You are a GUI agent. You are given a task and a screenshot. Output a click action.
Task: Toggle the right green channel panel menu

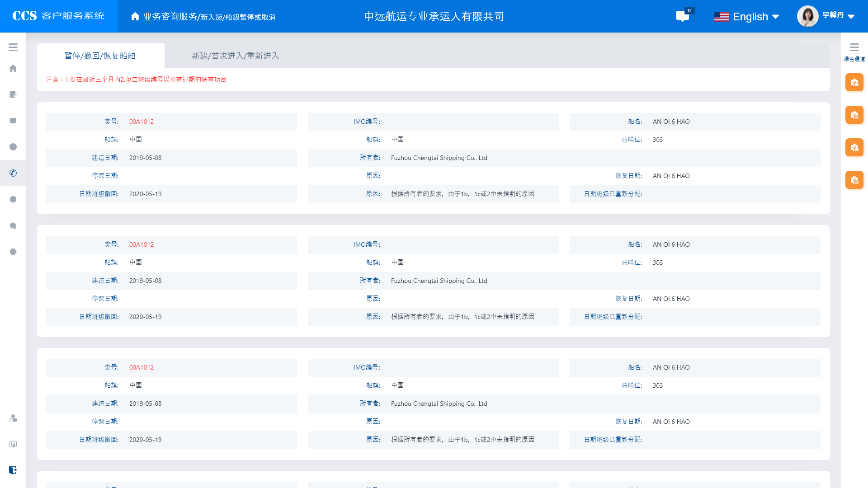pyautogui.click(x=854, y=47)
